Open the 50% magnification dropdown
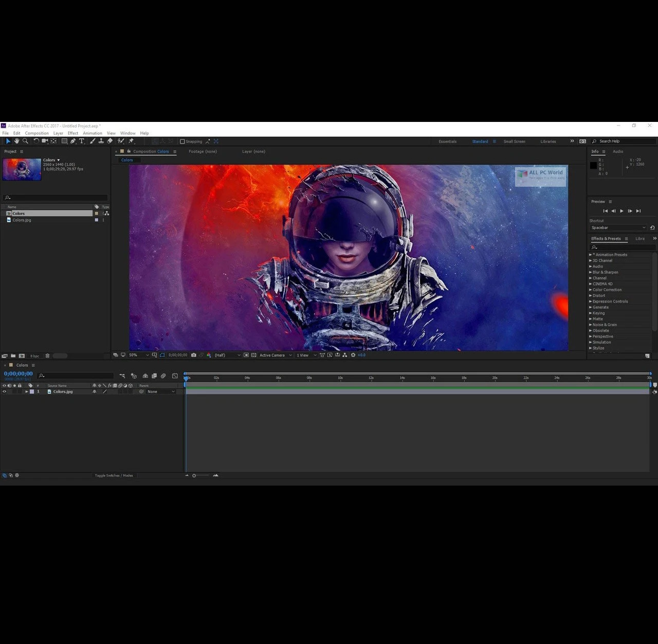The height and width of the screenshot is (644, 658). tap(138, 355)
